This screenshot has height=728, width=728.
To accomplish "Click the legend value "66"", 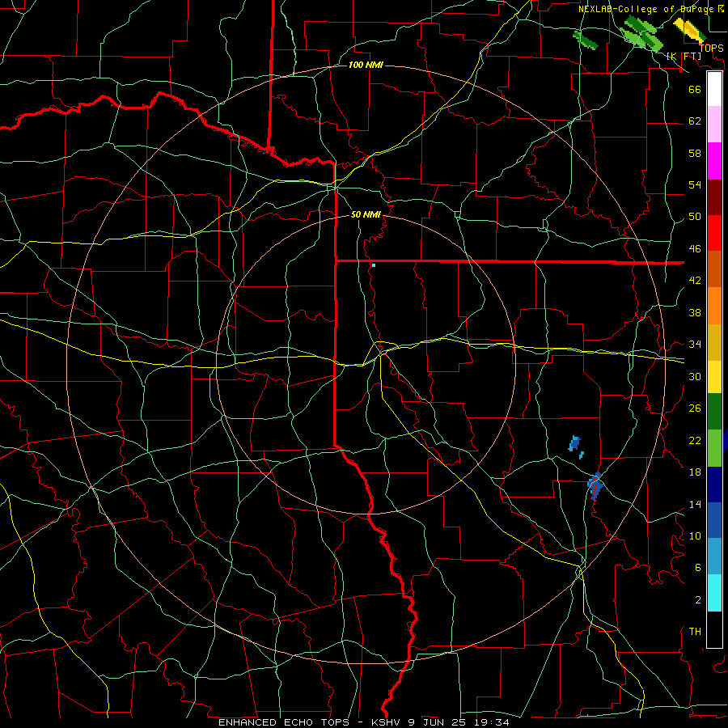I will click(x=695, y=89).
